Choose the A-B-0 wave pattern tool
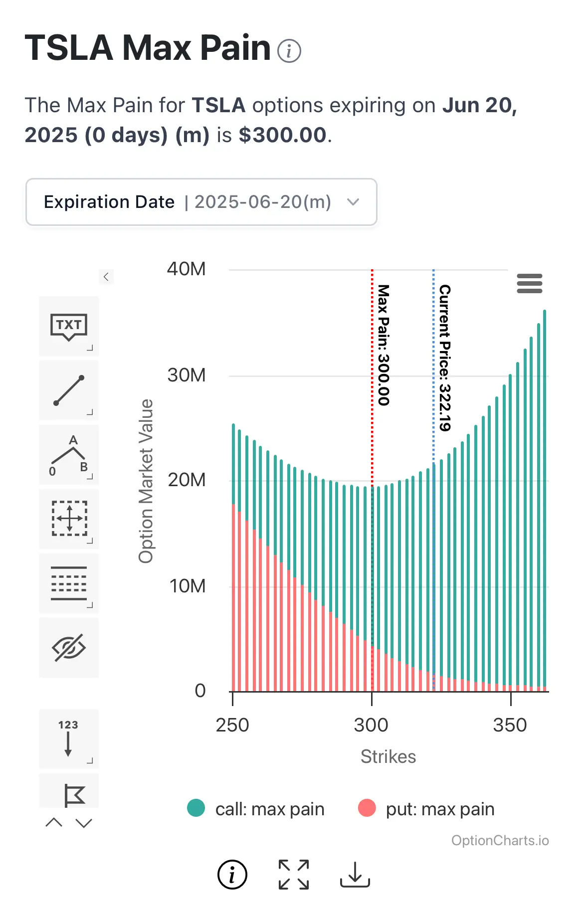588x911 pixels. (x=69, y=455)
